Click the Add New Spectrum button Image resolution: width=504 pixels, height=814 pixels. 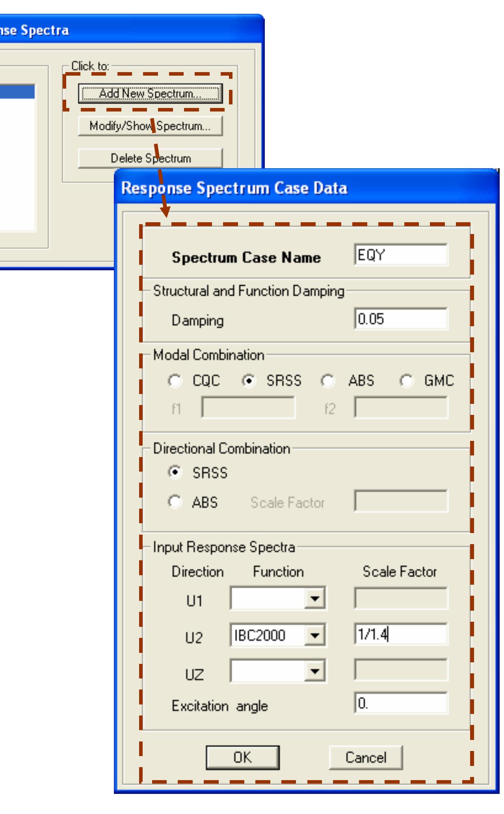click(150, 94)
